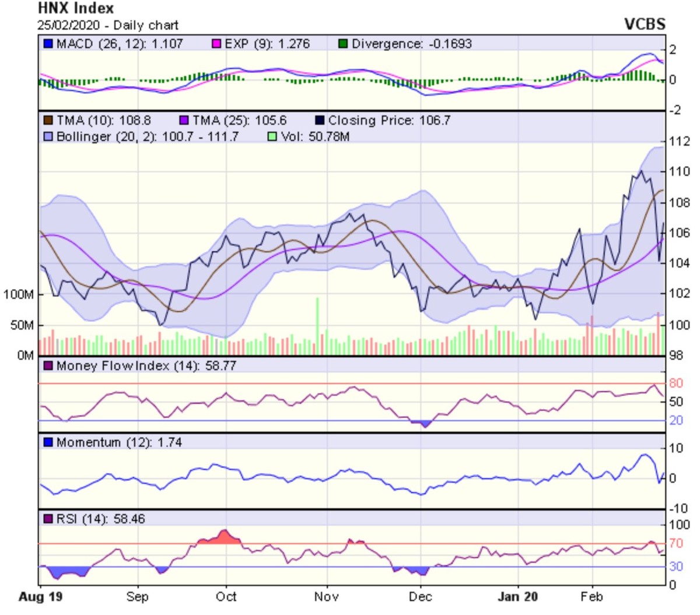
Task: Click the 25/02/2020 Daily chart subtitle
Action: (108, 25)
